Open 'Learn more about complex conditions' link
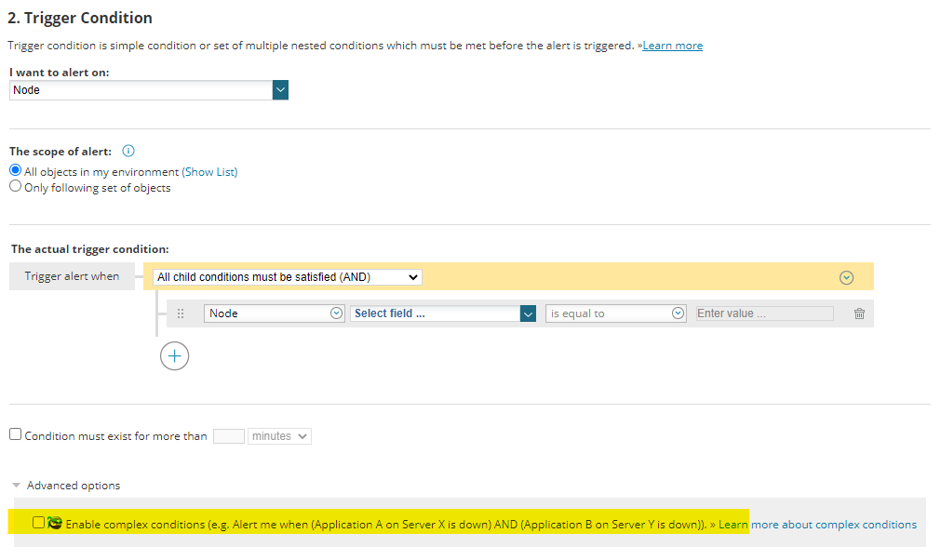Image resolution: width=941 pixels, height=560 pixels. point(817,525)
